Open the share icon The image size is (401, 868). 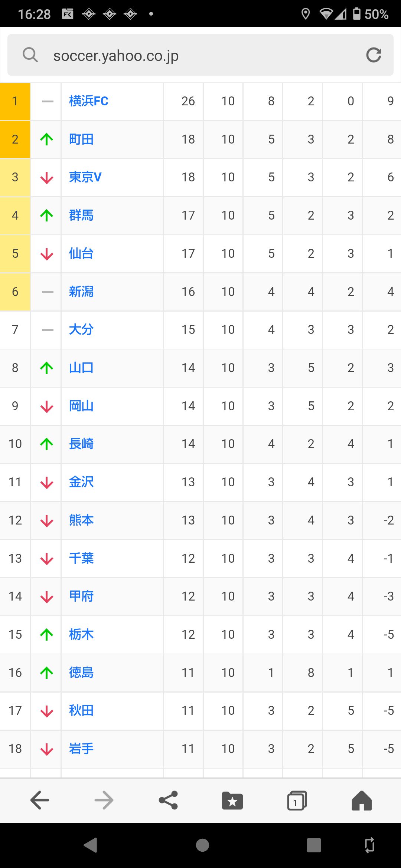(168, 800)
